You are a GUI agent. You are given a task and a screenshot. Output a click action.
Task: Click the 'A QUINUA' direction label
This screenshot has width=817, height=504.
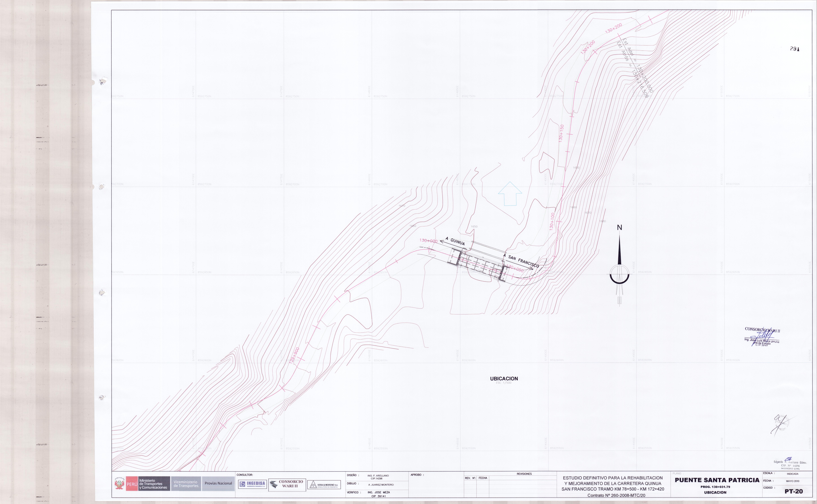[455, 241]
